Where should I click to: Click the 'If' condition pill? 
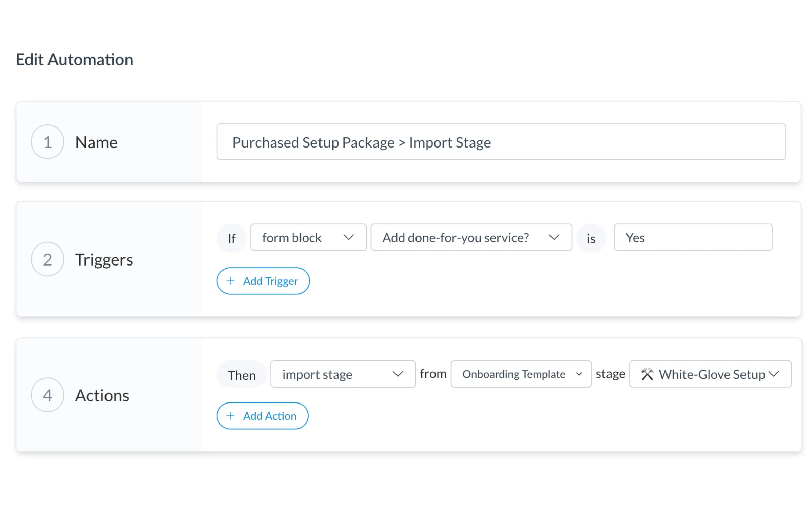pos(232,238)
